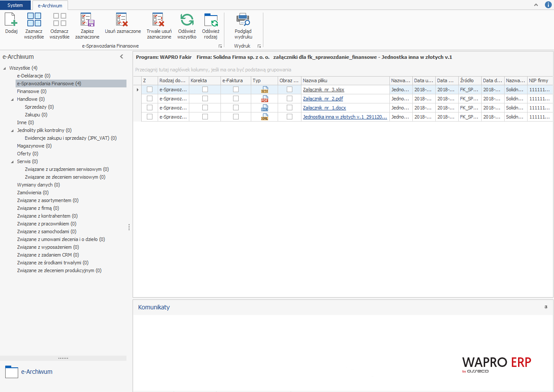Viewport: 554px width, 392px height.
Task: Click the help icon in the title bar
Action: [547, 5]
